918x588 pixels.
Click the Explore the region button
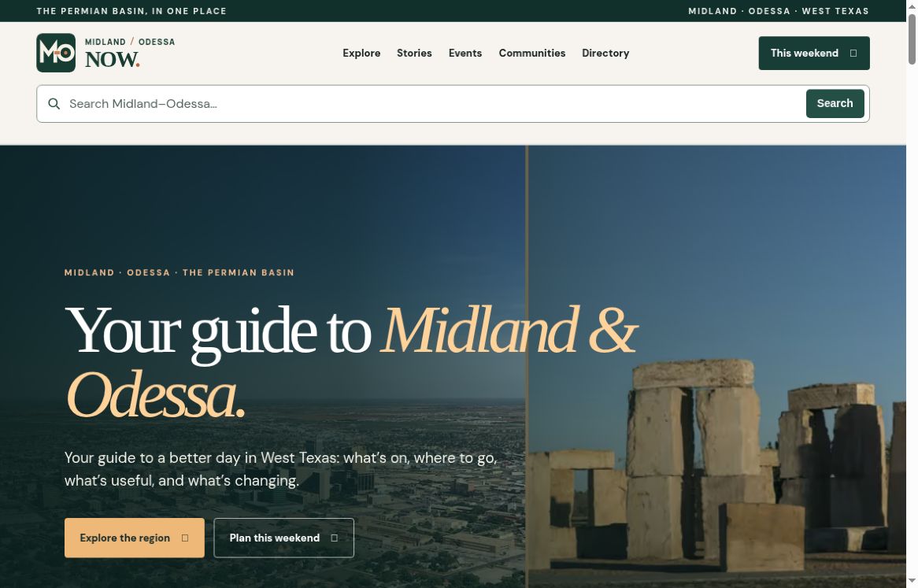[134, 538]
